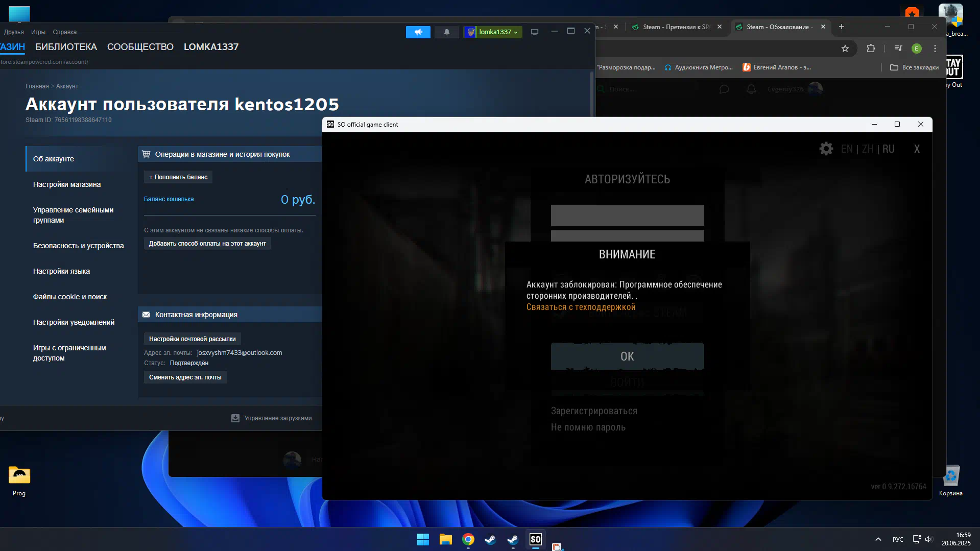Screen dimensions: 980x551
Task: Open settings gear in SO game client
Action: point(826,149)
